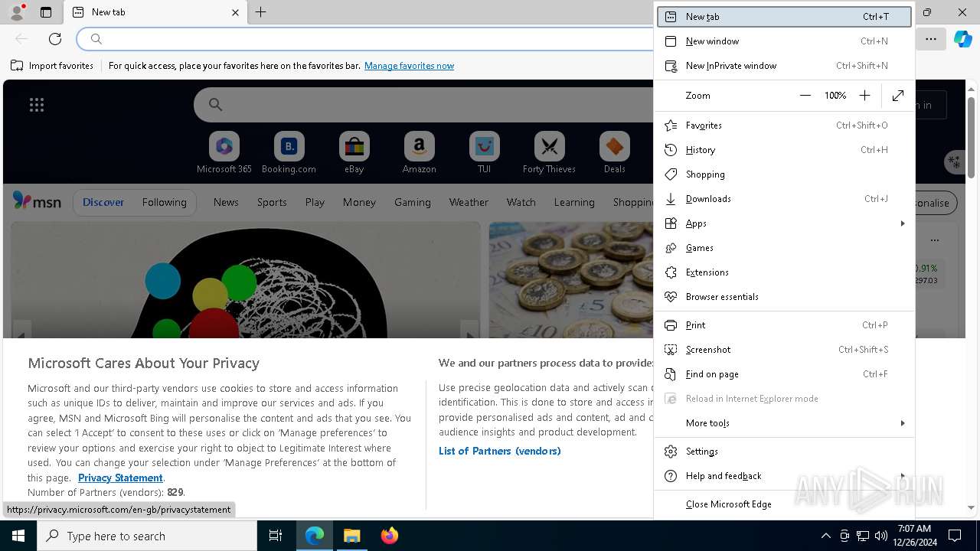Open the TUI quick link icon
Viewport: 980px width, 551px height.
(484, 146)
